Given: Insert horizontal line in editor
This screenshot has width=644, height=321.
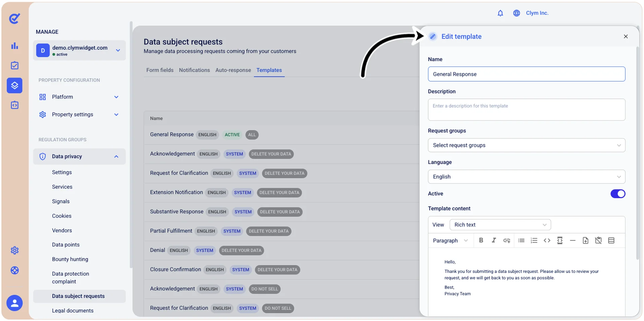Looking at the screenshot, I should [572, 240].
